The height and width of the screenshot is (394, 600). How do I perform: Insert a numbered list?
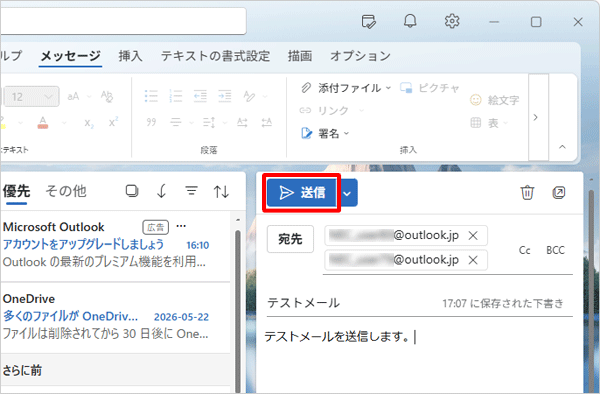click(176, 96)
